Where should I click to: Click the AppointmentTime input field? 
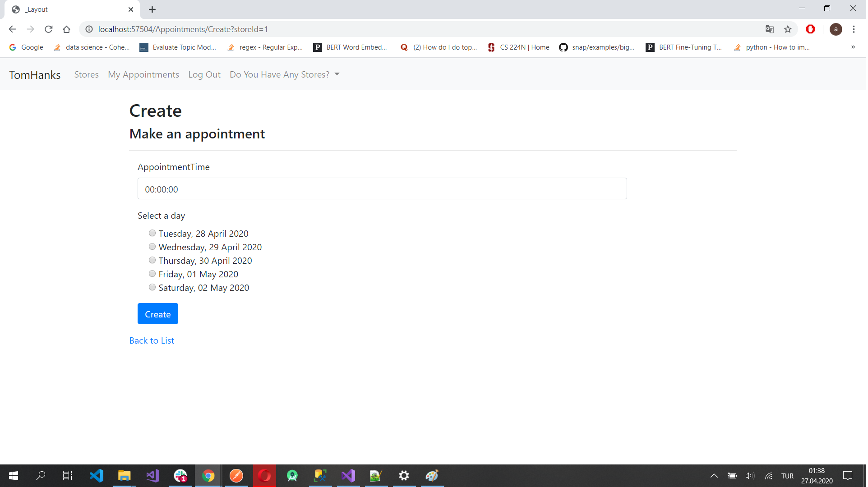click(x=383, y=189)
